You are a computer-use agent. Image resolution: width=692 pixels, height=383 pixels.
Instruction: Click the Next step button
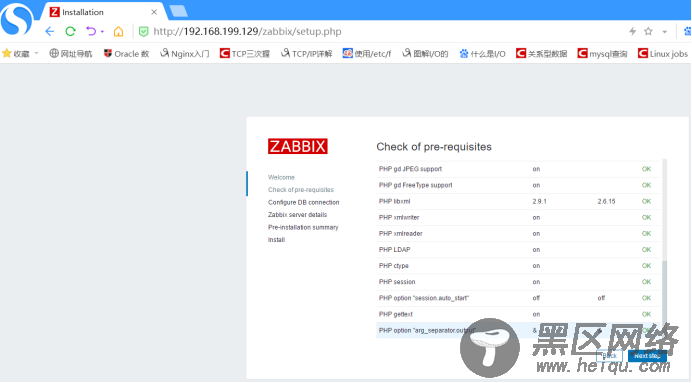coord(647,356)
